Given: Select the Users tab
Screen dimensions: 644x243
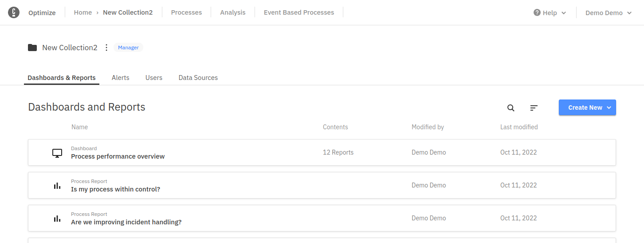Looking at the screenshot, I should pyautogui.click(x=154, y=78).
